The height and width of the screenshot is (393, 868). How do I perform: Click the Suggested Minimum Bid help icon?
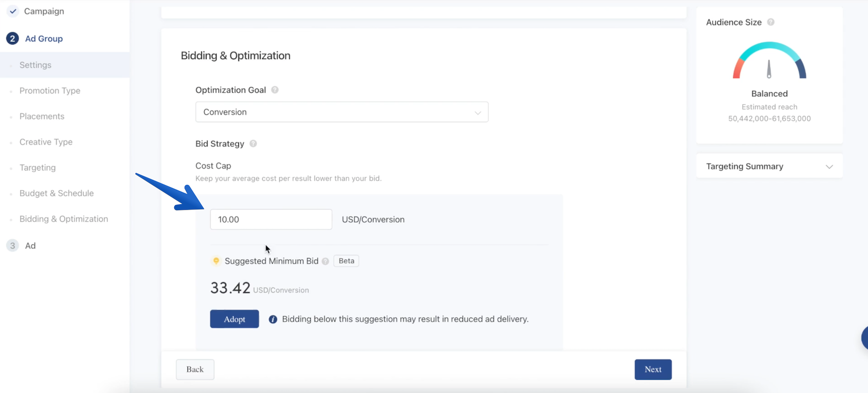pos(325,261)
